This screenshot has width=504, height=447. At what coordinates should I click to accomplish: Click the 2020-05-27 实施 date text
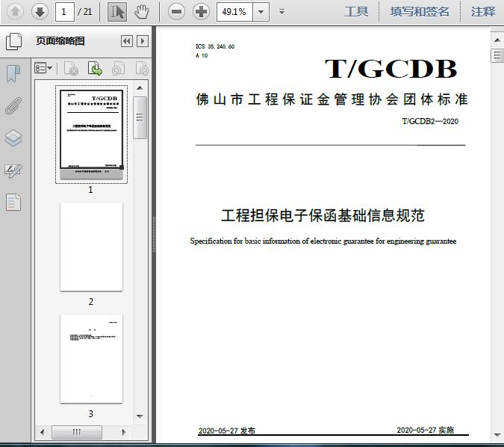tap(426, 430)
